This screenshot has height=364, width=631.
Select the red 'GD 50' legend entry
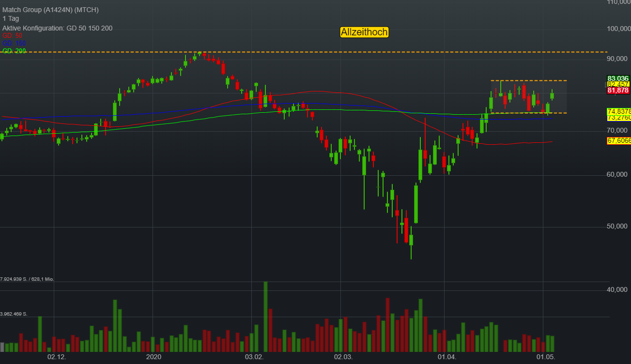click(x=12, y=35)
